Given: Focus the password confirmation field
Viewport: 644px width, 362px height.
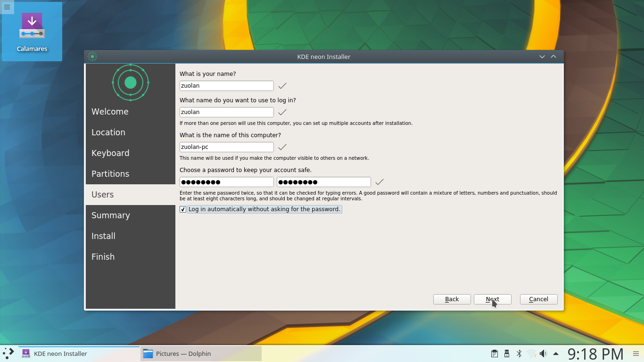Looking at the screenshot, I should (x=324, y=182).
